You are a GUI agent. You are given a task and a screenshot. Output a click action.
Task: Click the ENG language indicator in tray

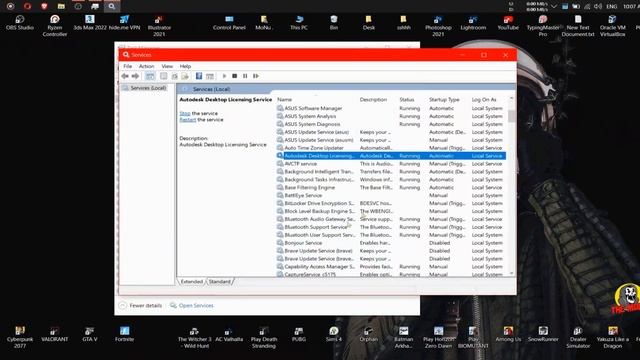click(611, 7)
